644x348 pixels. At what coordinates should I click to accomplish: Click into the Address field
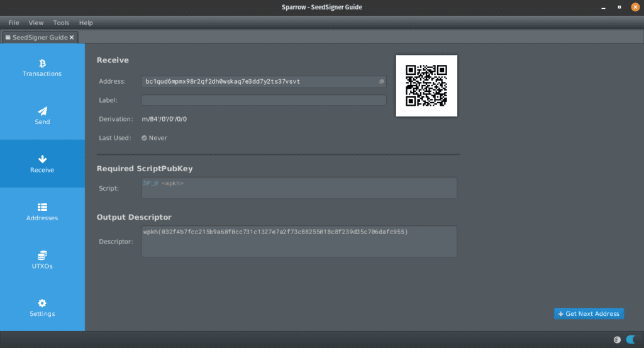coord(264,81)
